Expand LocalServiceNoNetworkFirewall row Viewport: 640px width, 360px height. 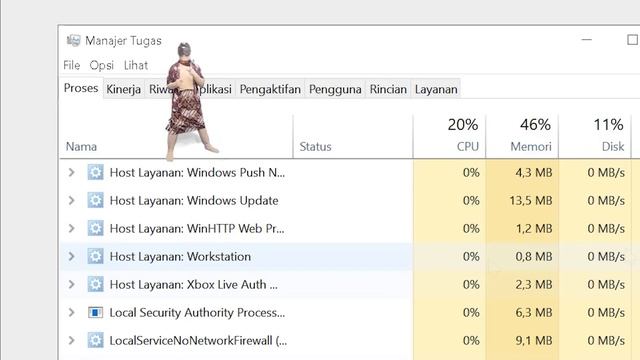(71, 340)
